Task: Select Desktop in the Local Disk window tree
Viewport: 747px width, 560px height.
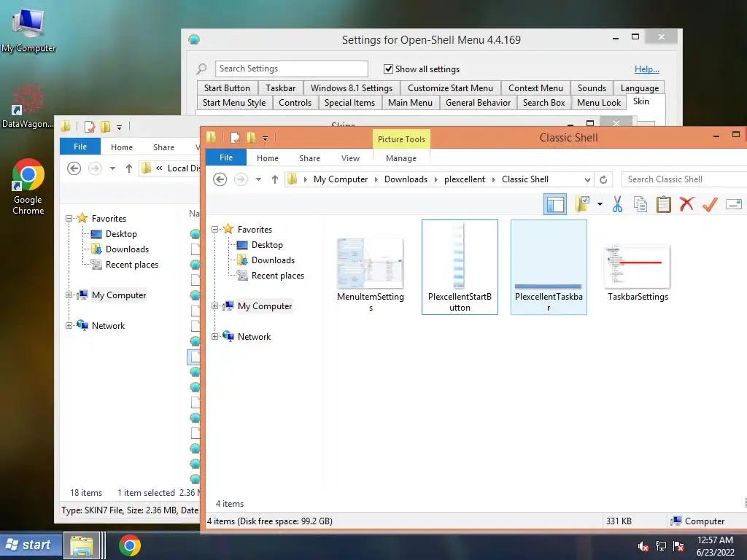Action: pos(121,234)
